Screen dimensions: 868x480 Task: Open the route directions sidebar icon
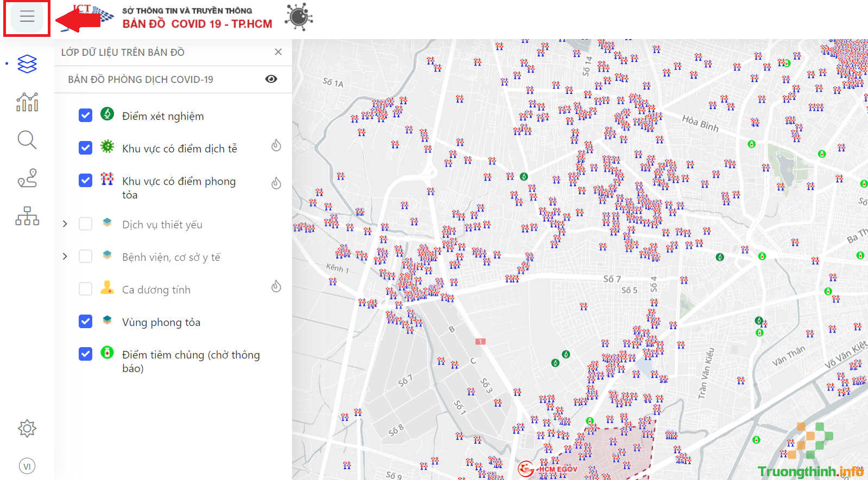(27, 178)
